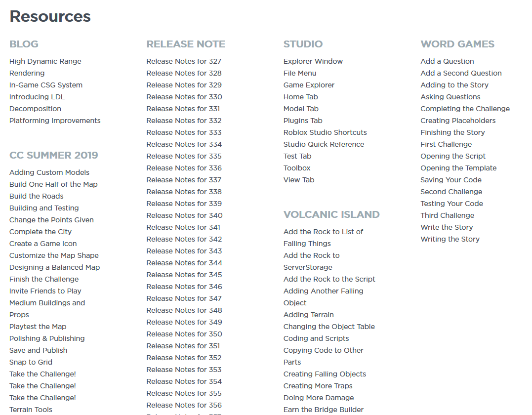Go to the Adding Terrain lesson
Image resolution: width=532 pixels, height=415 pixels.
(x=309, y=315)
